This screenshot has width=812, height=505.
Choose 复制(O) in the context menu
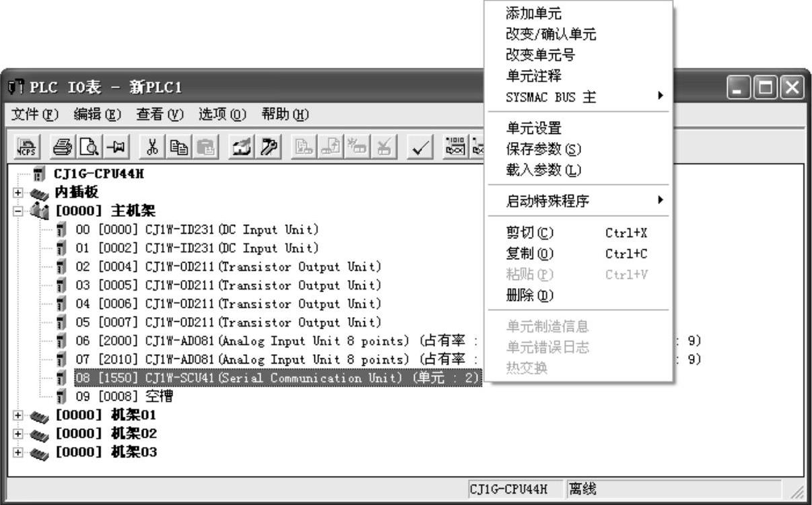coord(579,254)
